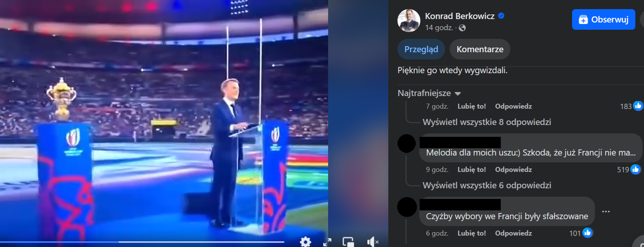View the 183 like reactions

tap(631, 106)
